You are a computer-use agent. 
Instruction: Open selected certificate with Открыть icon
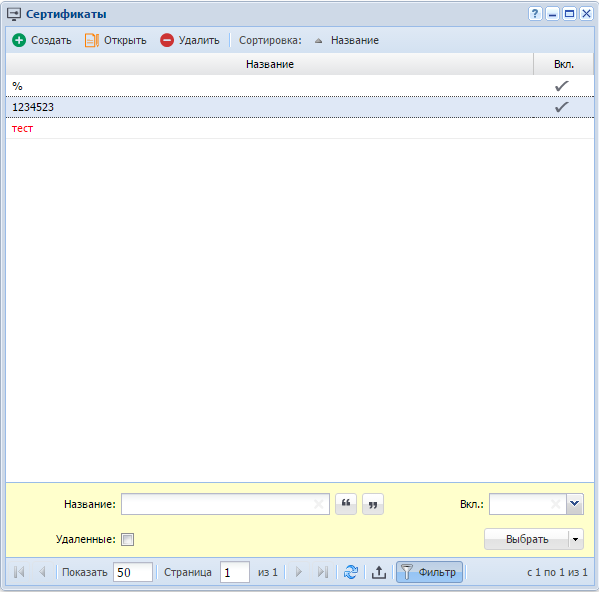92,40
